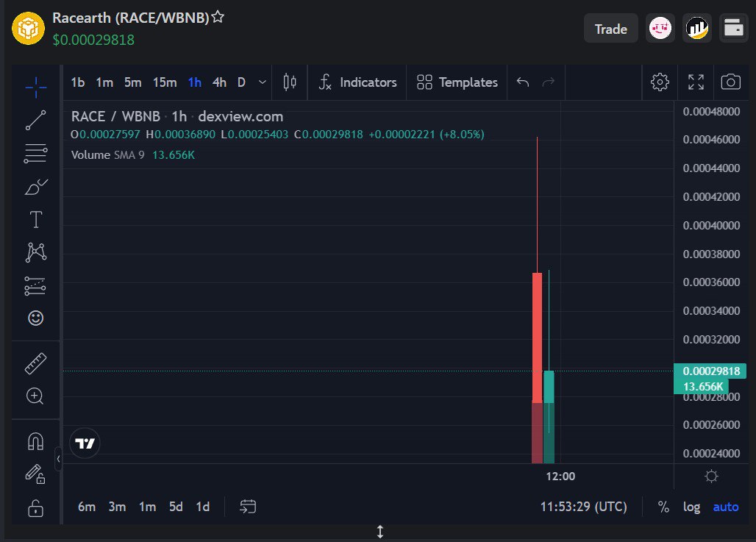Switch to the D daily interval
Screen dimensions: 756x542
241,82
